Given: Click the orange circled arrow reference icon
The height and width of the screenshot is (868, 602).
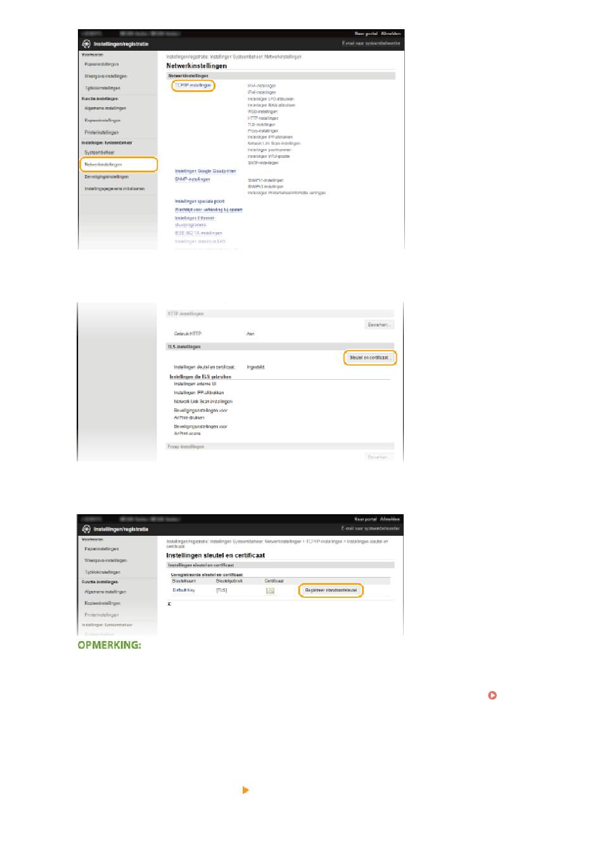Looking at the screenshot, I should 492,696.
